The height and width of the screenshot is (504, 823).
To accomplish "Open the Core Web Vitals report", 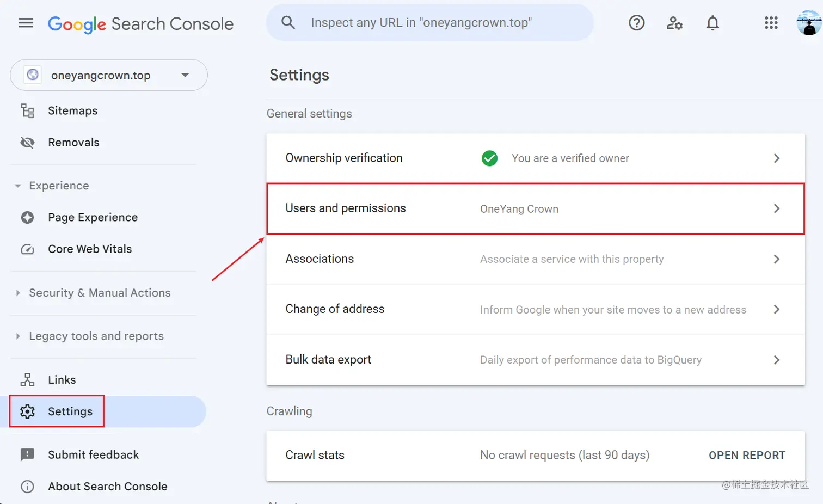I will click(90, 249).
